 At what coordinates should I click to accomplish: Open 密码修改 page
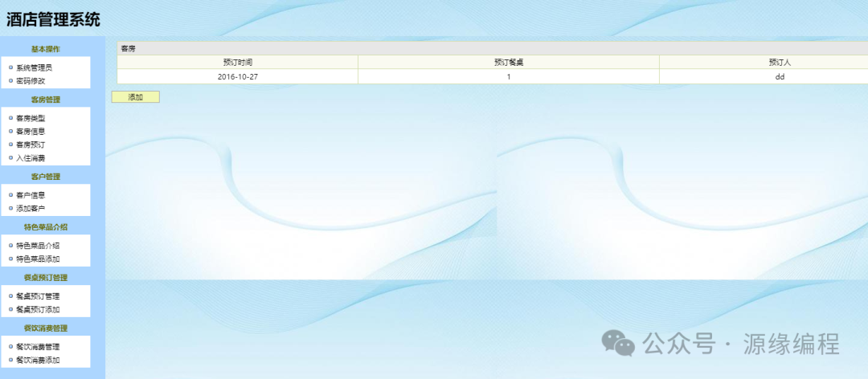coord(31,81)
